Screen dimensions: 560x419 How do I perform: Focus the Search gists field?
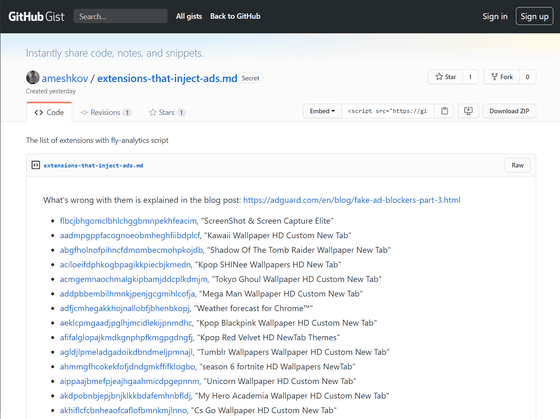[x=120, y=16]
